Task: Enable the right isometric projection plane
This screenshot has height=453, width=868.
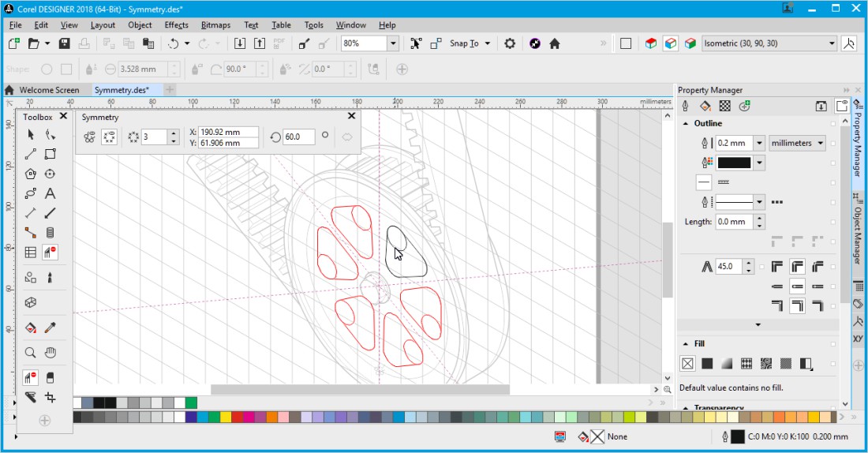Action: click(690, 43)
